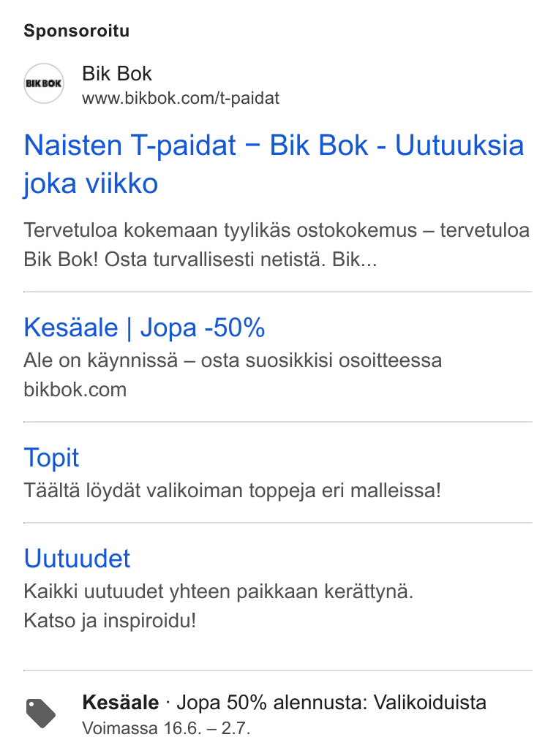Viewport: 556px width, 756px height.
Task: Click the Sponsoroitu label
Action: click(x=77, y=31)
